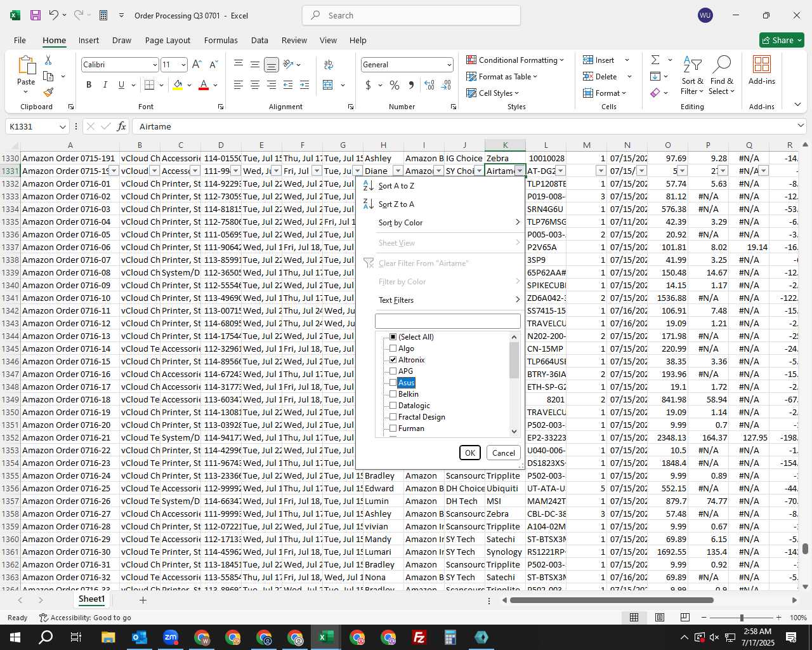Open Conditional Formatting dropdown

(515, 60)
